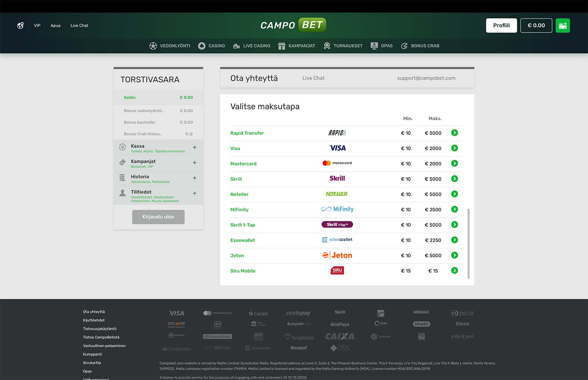Expand the Kampanjat sidebar section
This screenshot has height=380, width=588.
pyautogui.click(x=194, y=163)
